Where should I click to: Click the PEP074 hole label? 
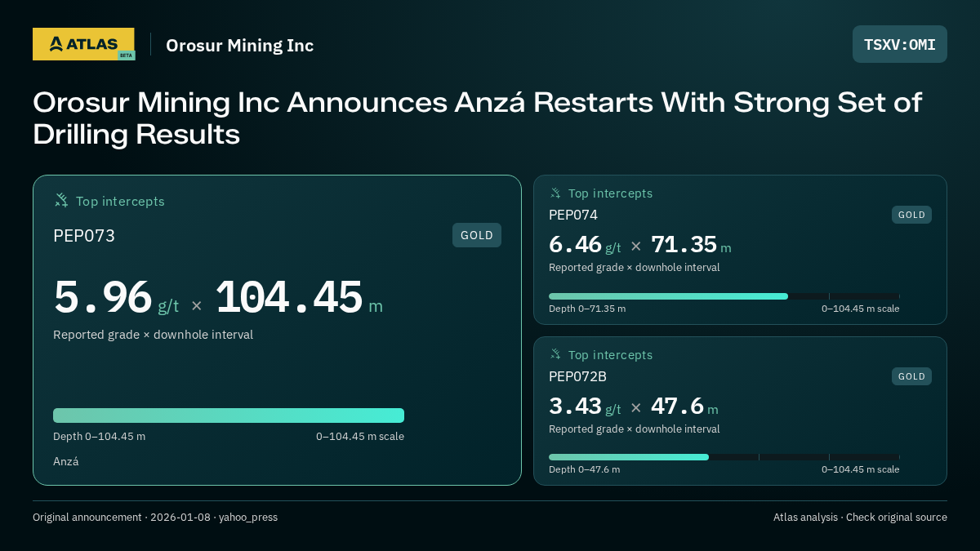click(573, 215)
